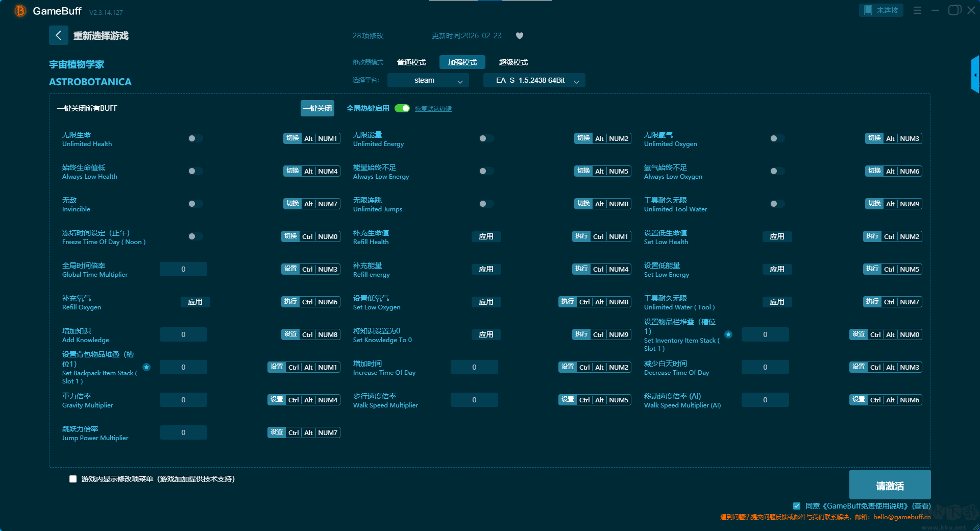980x531 pixels.
Task: Expand the blue side panel handle
Action: coord(975,75)
